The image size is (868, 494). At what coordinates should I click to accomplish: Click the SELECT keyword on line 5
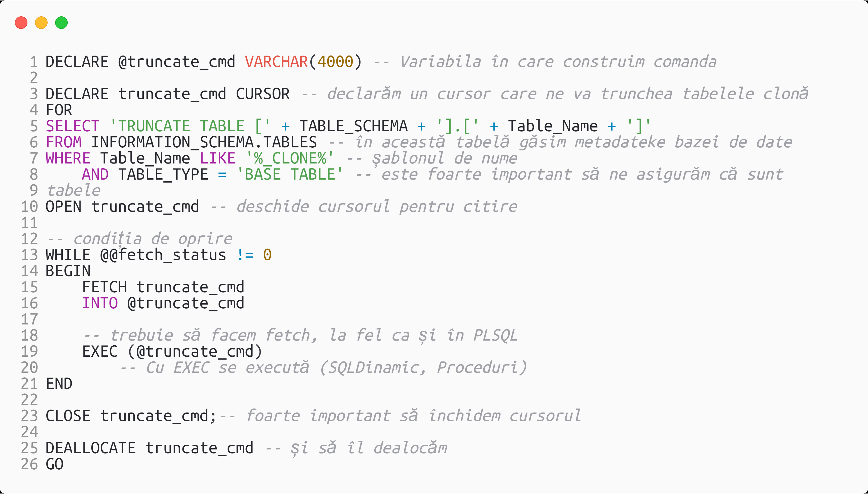point(73,126)
